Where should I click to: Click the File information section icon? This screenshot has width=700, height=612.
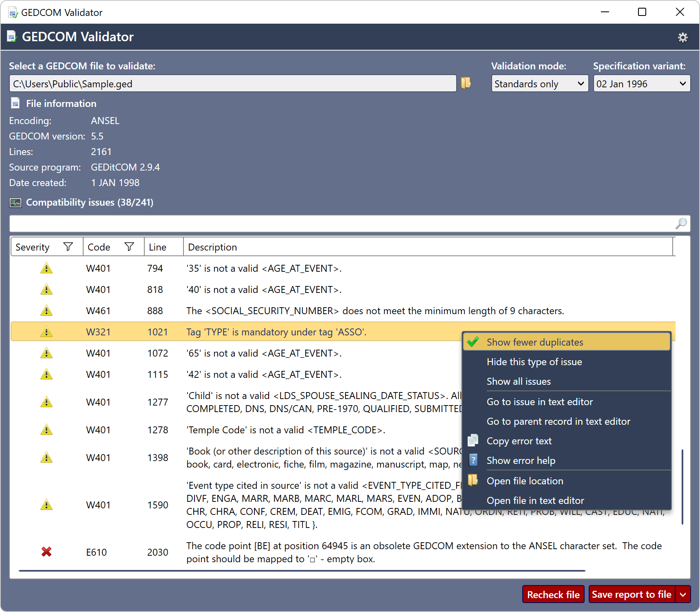pos(15,103)
